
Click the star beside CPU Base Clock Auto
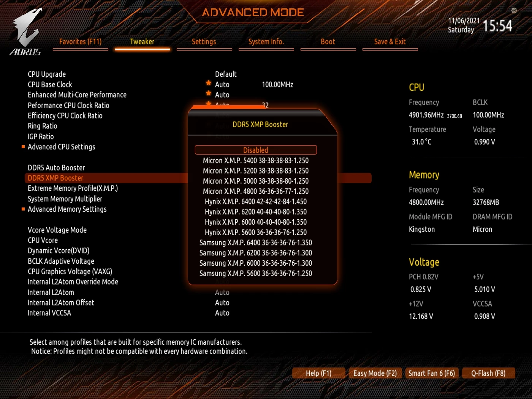pyautogui.click(x=209, y=83)
